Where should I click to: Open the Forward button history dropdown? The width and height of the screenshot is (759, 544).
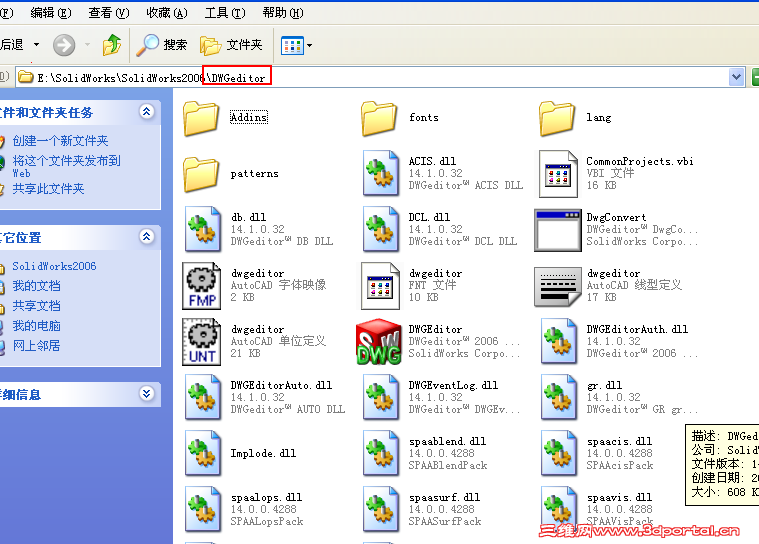point(87,45)
